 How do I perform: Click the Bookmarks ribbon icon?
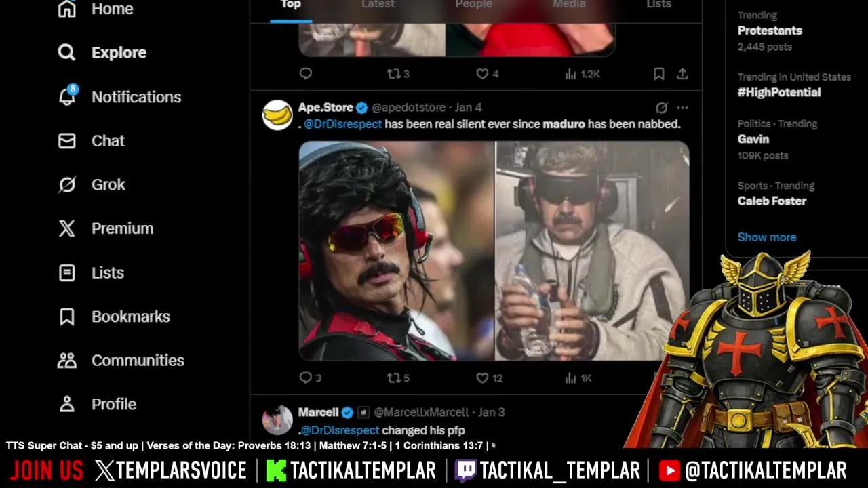coord(66,317)
